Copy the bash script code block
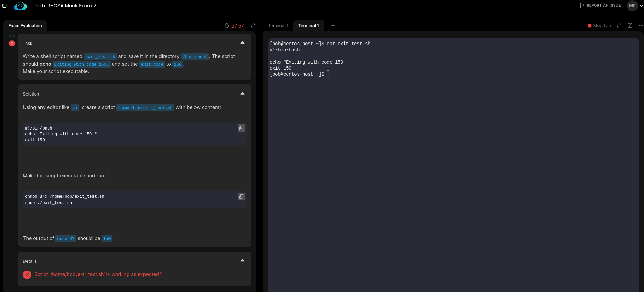Viewport: 644px width, 292px height. (241, 128)
